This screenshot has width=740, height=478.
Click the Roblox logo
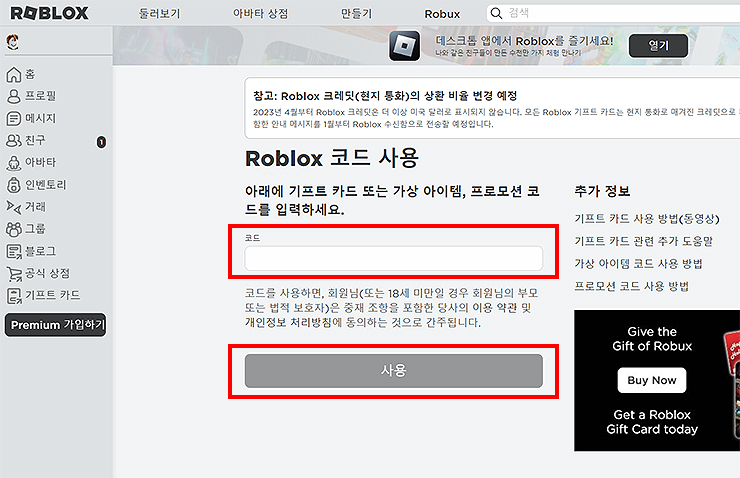[x=49, y=13]
